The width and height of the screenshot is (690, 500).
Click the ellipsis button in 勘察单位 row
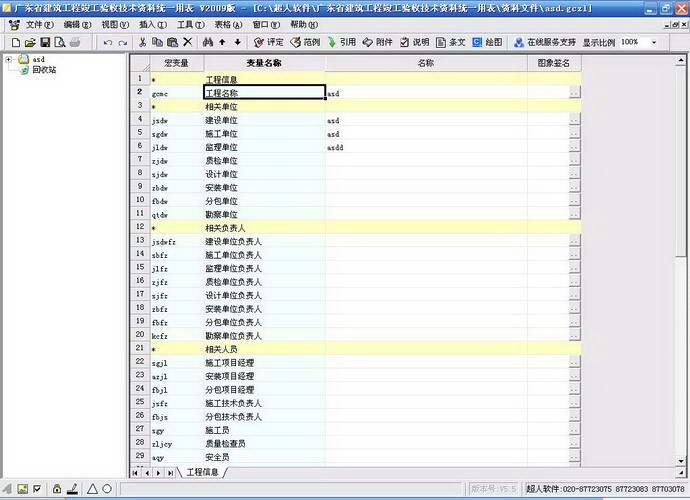point(574,214)
